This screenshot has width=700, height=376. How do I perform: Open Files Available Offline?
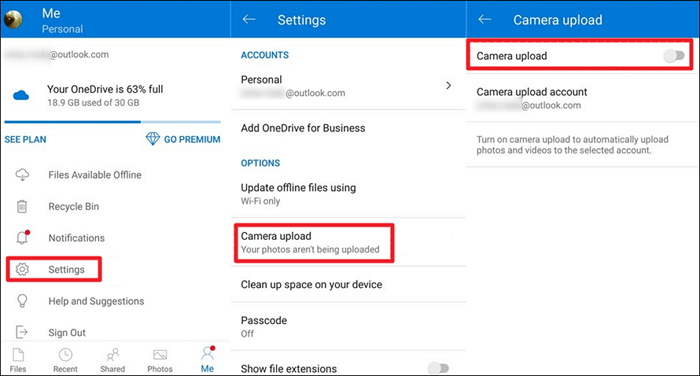[95, 175]
